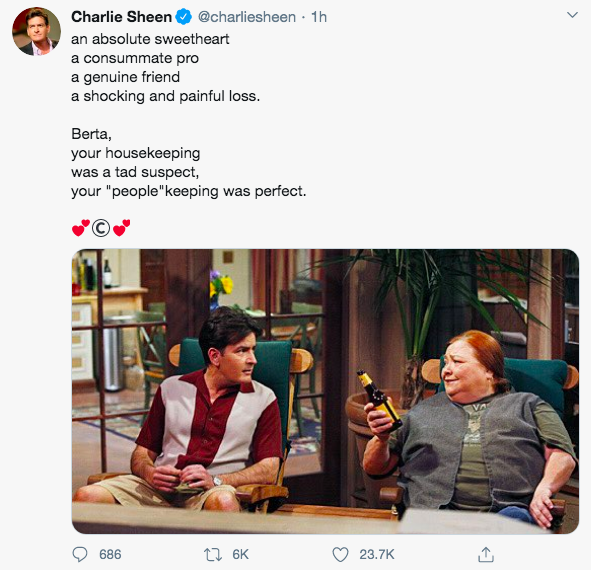591x570 pixels.
Task: Click the retweet arrows icon
Action: tap(213, 555)
